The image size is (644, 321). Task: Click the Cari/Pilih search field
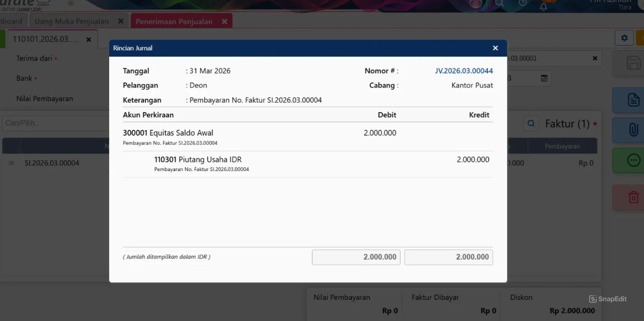[55, 123]
